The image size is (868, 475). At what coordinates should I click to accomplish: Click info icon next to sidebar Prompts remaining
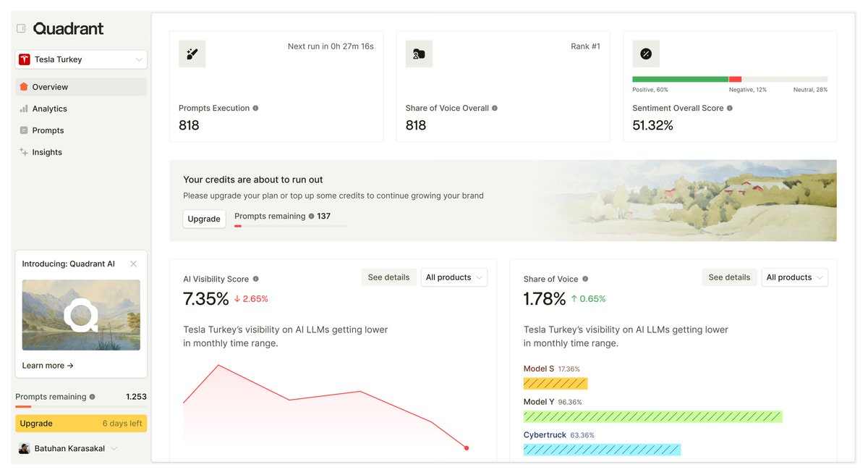[92, 397]
